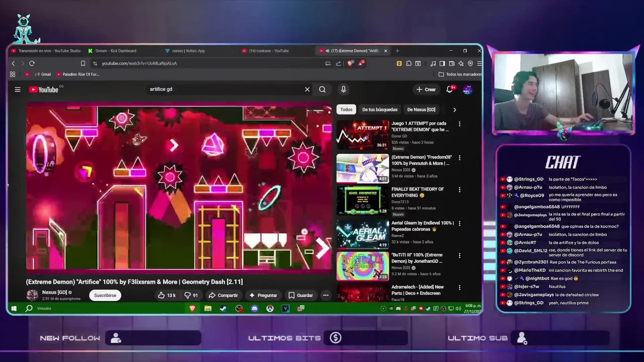Open 'Freedom08' video thumbnail
The height and width of the screenshot is (362, 644).
click(x=363, y=168)
